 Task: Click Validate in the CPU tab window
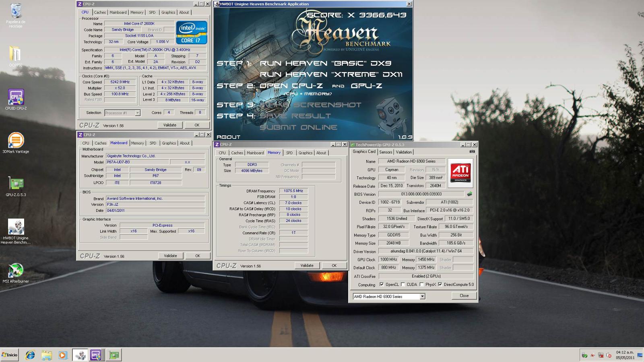pos(170,125)
